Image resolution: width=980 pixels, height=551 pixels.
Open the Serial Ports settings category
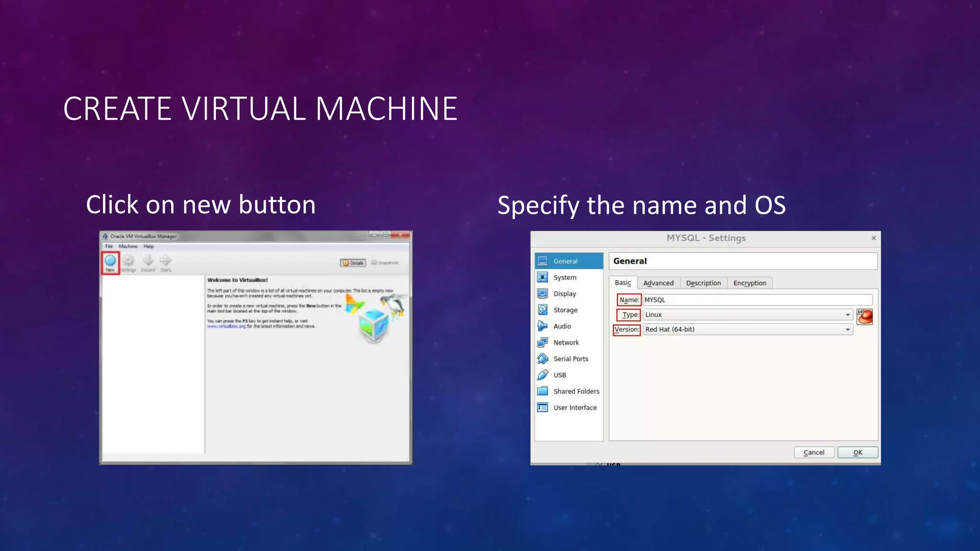[569, 359]
